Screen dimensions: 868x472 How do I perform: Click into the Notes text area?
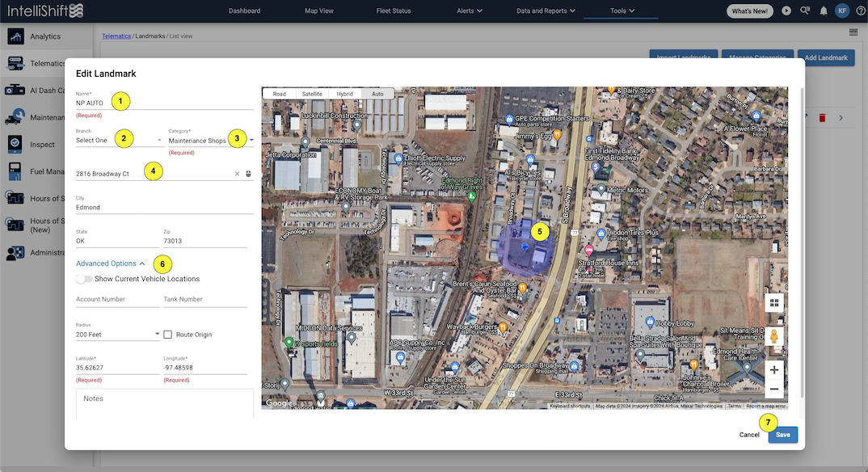[x=165, y=404]
